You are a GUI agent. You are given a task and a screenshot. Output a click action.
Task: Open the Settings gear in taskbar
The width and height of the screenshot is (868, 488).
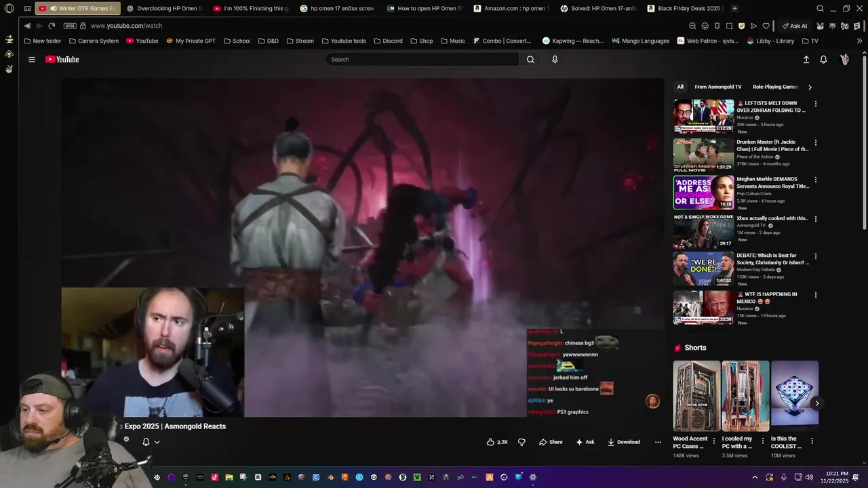point(533,477)
